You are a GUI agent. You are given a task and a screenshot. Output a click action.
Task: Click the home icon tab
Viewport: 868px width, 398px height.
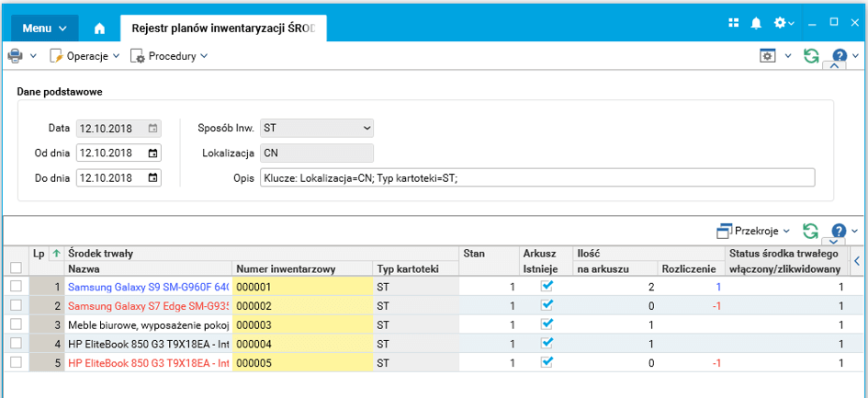[99, 28]
